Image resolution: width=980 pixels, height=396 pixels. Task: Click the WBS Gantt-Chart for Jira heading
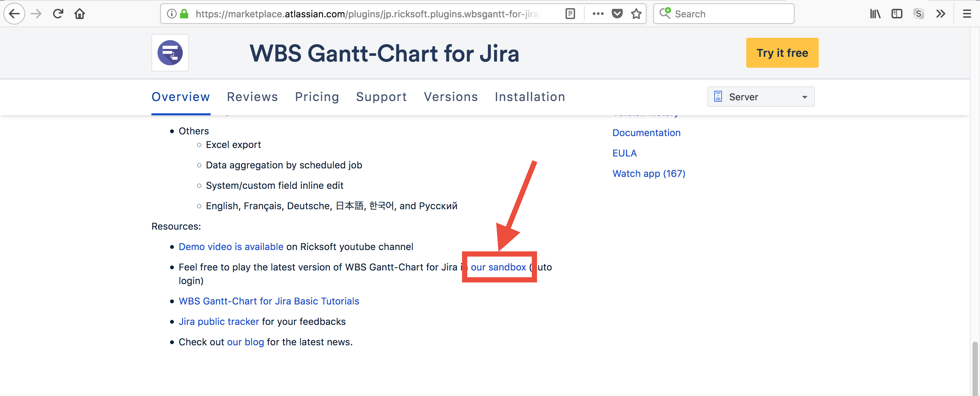[x=384, y=53]
